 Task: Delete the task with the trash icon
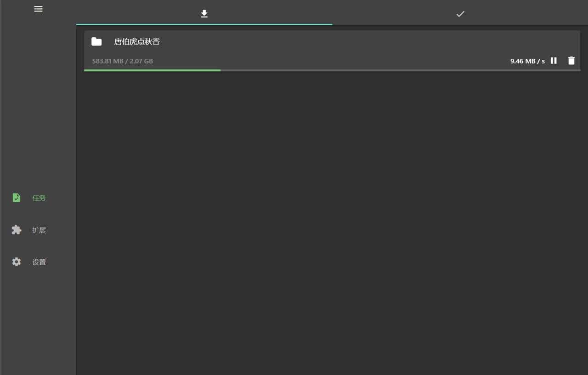point(571,61)
